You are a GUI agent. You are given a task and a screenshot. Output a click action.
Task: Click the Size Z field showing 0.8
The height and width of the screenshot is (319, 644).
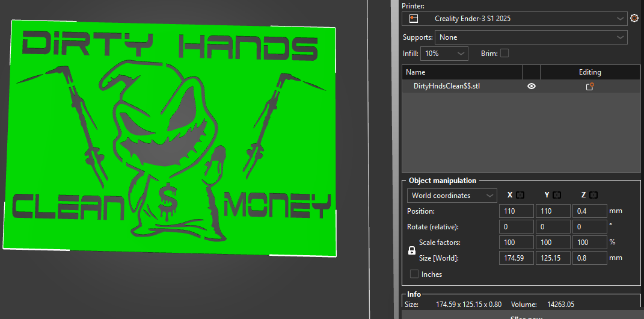click(590, 258)
